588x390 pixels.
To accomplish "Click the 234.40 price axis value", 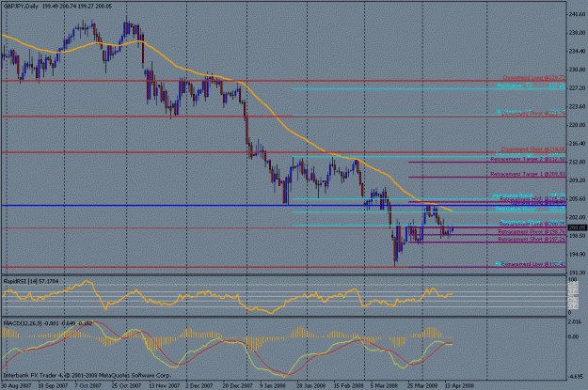I will [577, 51].
